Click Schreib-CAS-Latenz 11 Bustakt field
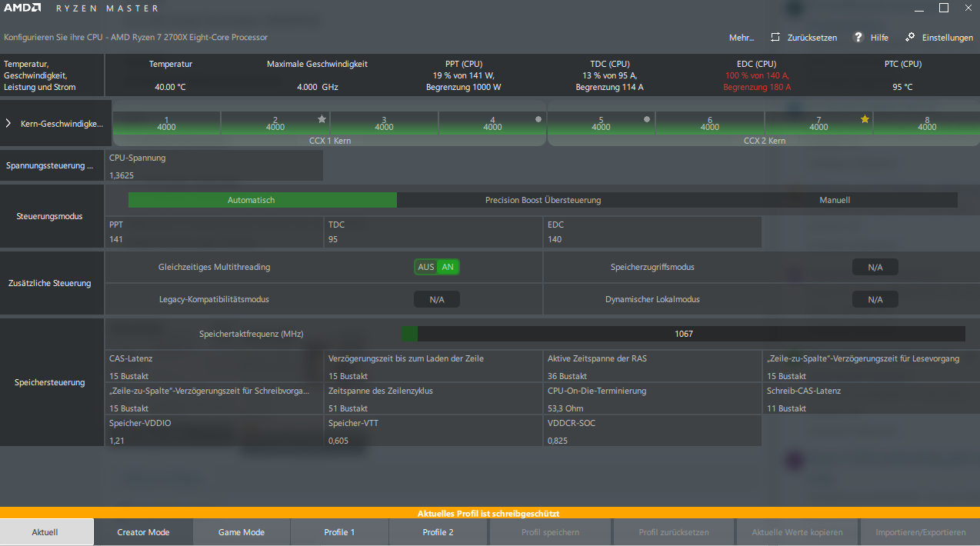Viewport: 980px width, 546px height. [872, 399]
